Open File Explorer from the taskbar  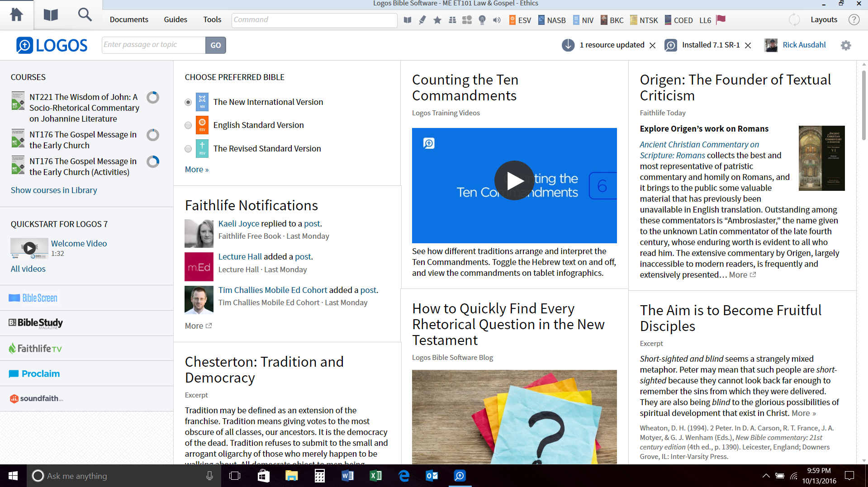click(x=291, y=476)
